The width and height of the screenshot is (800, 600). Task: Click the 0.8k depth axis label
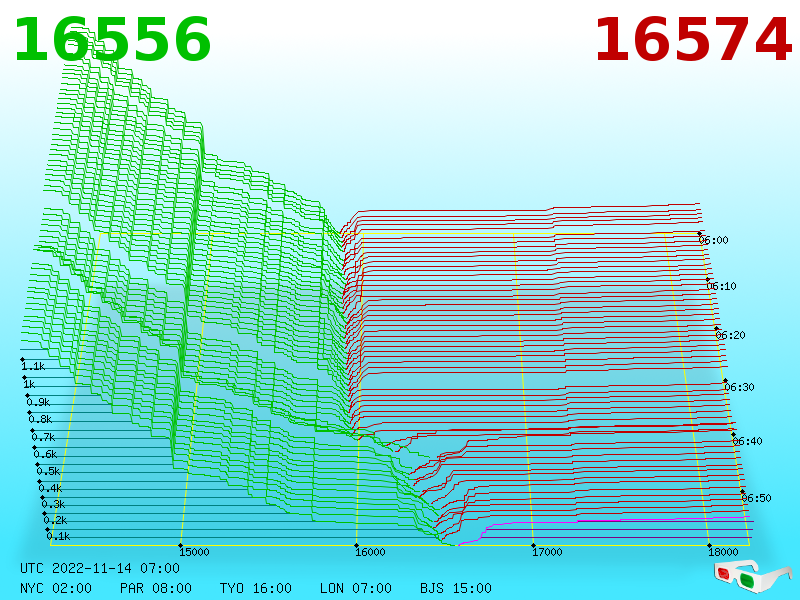click(40, 419)
